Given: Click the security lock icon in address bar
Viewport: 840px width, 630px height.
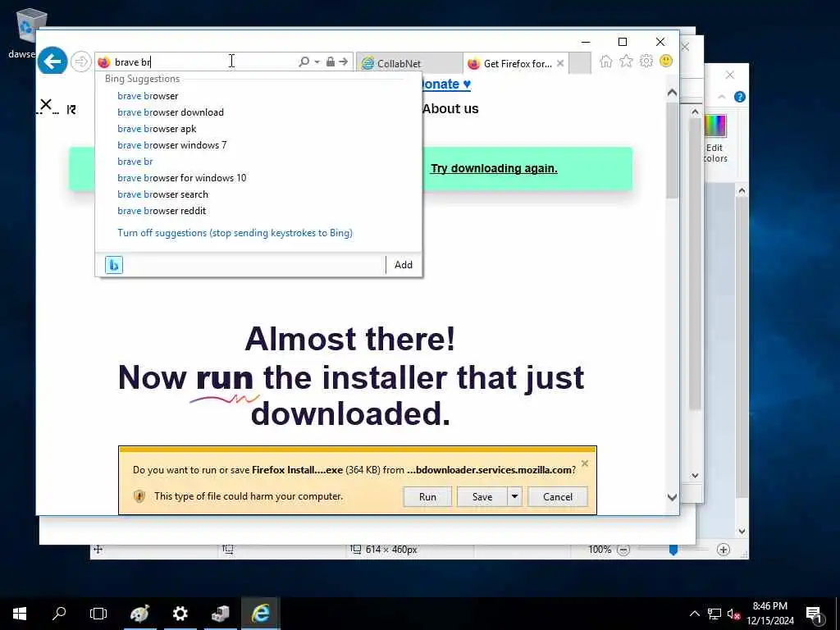Looking at the screenshot, I should coord(331,62).
